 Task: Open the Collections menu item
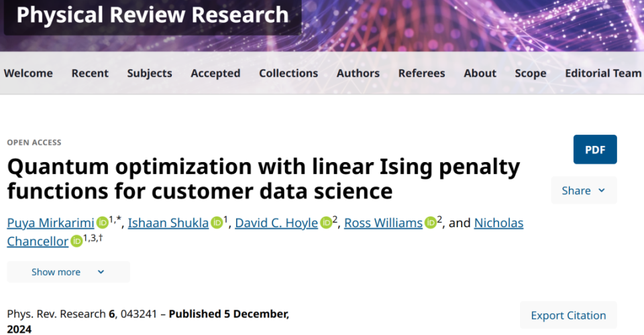pos(288,73)
